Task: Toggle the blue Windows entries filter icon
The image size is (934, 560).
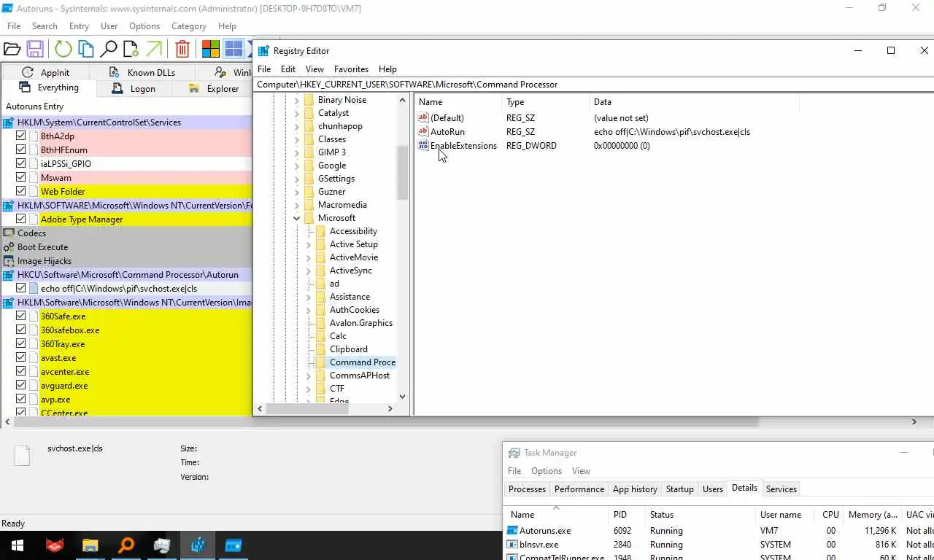Action: tap(233, 49)
